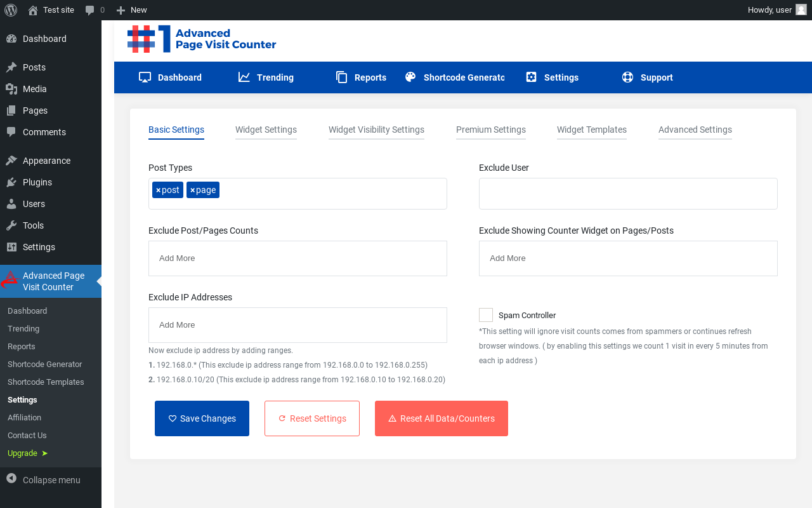Remove the page tag from Post Types
This screenshot has height=508, width=812.
tap(192, 190)
